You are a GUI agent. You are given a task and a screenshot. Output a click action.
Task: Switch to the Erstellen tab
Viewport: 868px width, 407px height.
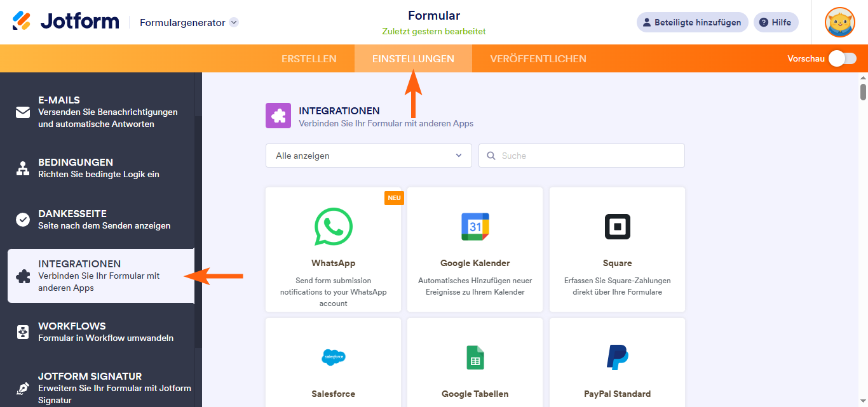309,58
